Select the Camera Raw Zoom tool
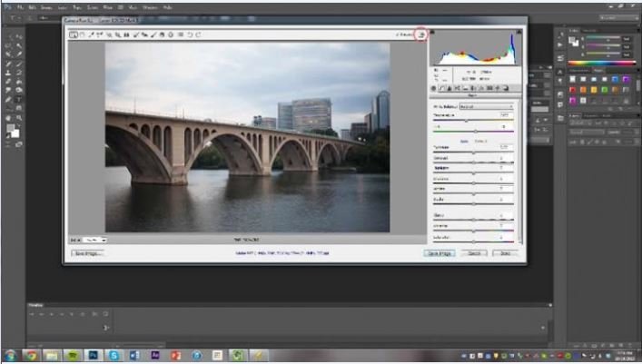This screenshot has width=642, height=364. click(74, 34)
